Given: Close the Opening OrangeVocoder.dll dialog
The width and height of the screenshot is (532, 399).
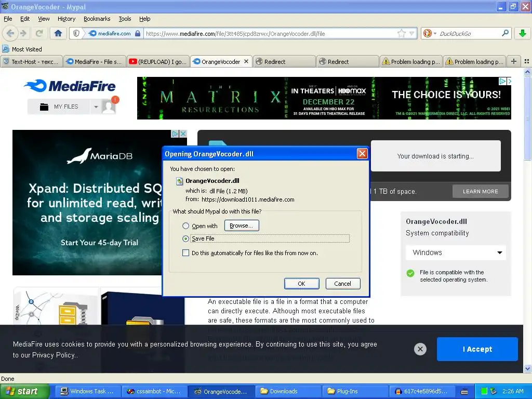Looking at the screenshot, I should point(362,154).
